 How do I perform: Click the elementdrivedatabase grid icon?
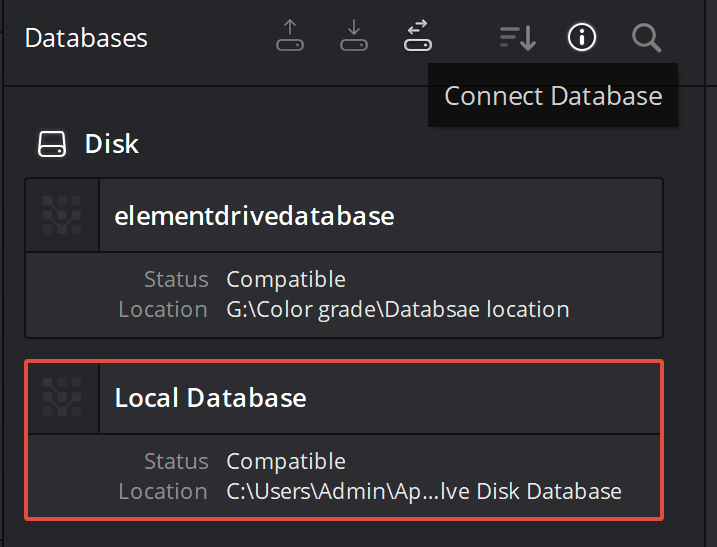tap(63, 215)
